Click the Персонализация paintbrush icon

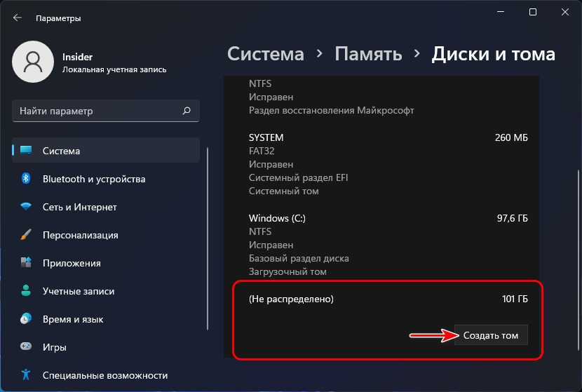pyautogui.click(x=26, y=235)
